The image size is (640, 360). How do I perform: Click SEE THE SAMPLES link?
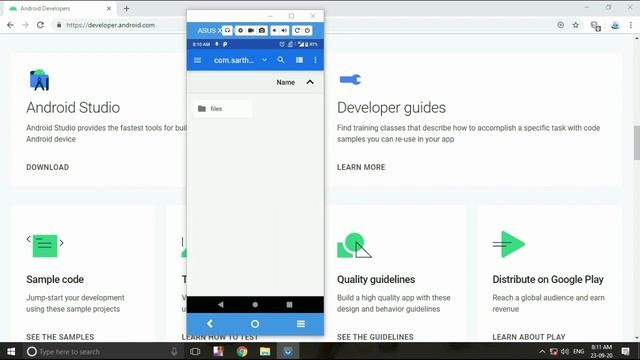(60, 337)
